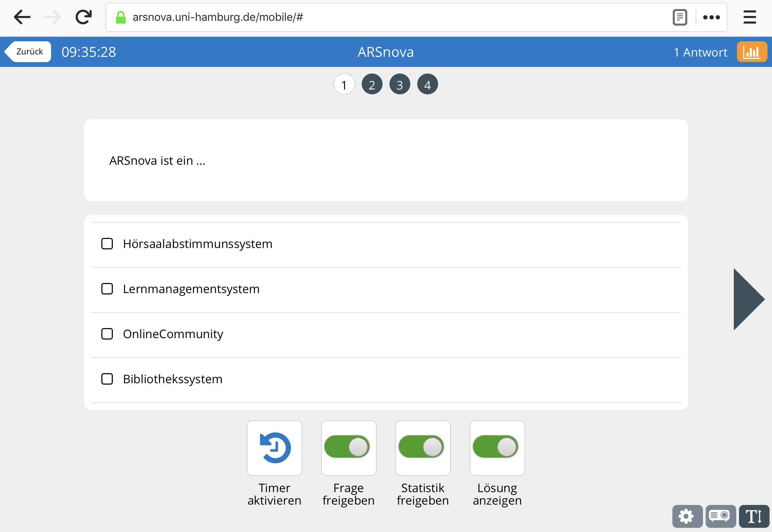
Task: Reload the page
Action: click(x=84, y=17)
